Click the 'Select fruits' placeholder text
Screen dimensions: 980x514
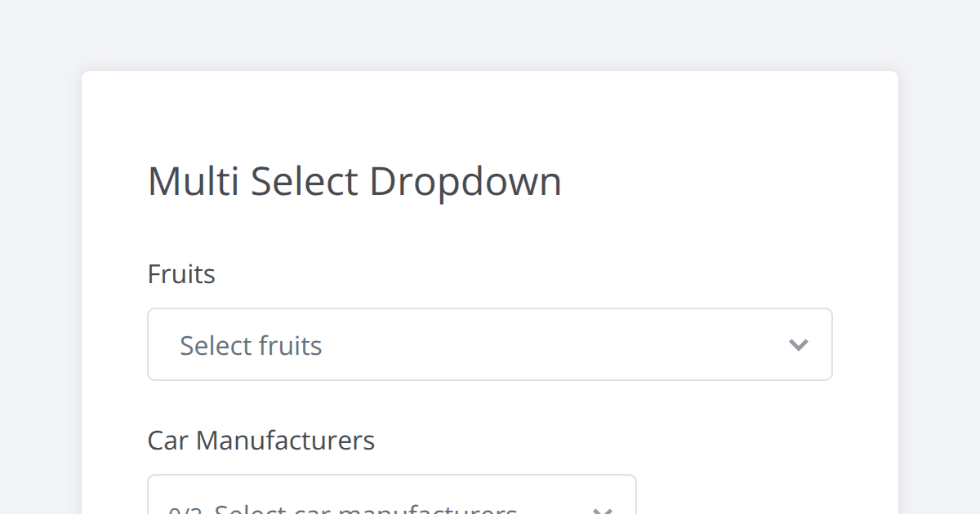click(251, 346)
